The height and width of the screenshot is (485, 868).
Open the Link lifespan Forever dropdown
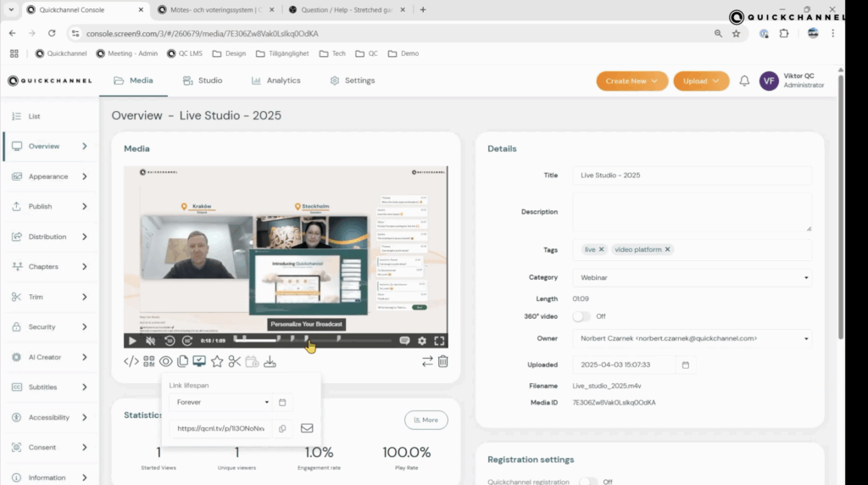point(220,403)
